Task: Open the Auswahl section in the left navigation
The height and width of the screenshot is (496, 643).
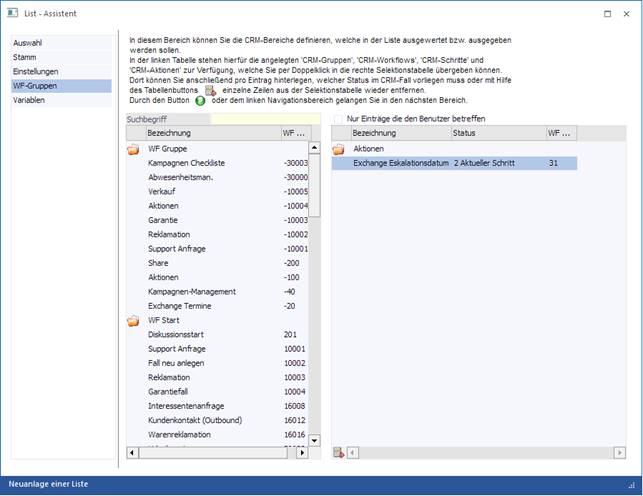Action: tap(27, 44)
